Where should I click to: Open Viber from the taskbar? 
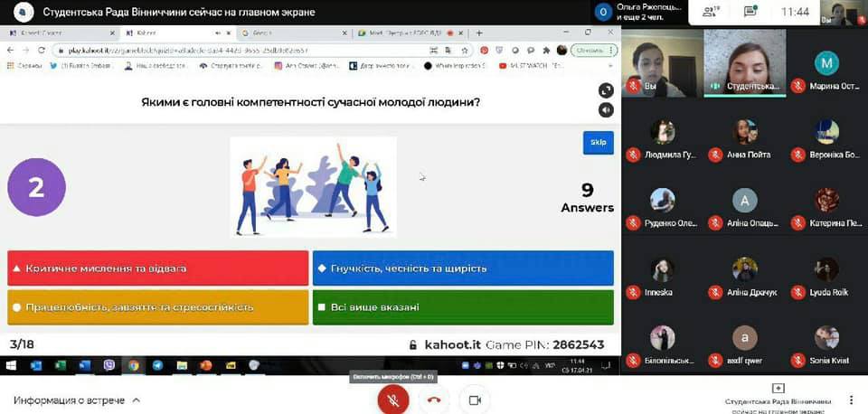[x=109, y=365]
